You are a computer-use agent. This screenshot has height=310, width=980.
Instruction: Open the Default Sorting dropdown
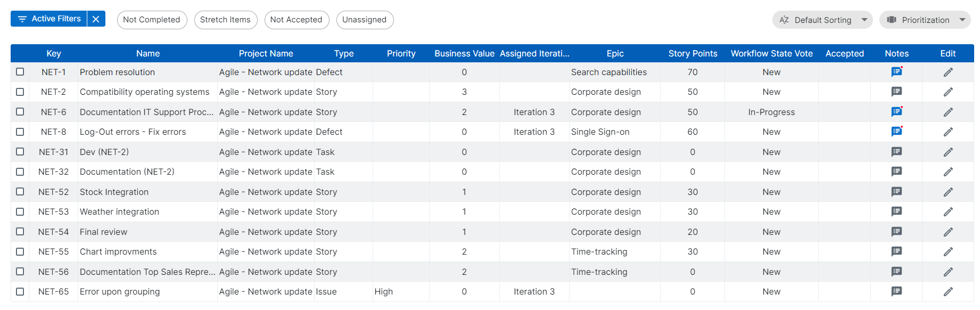(822, 20)
